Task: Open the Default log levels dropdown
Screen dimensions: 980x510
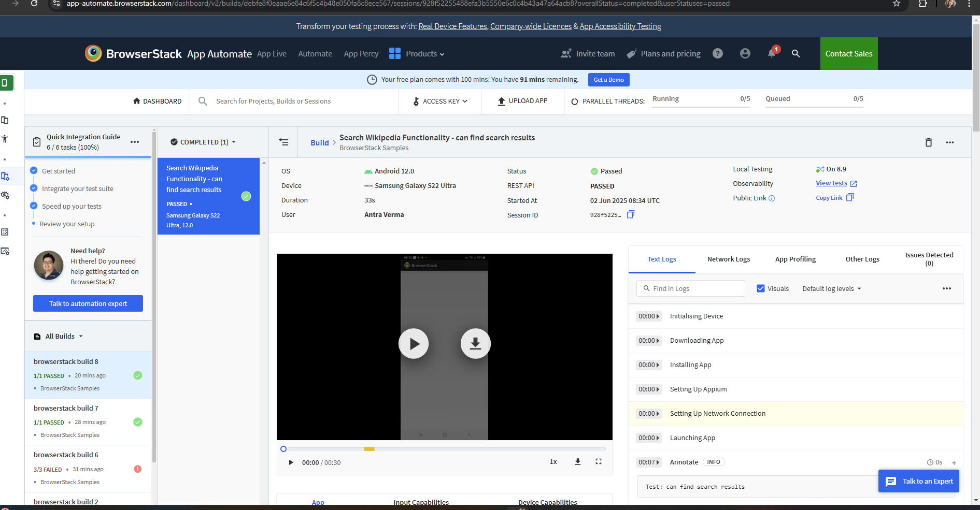Action: click(832, 288)
